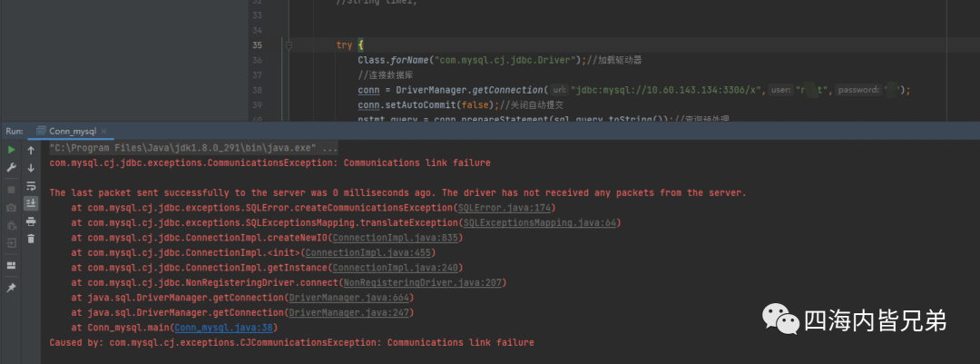Viewport: 980px width, 364px height.
Task: Click the com.mysql.cj.jdbc.Driver string
Action: 505,60
